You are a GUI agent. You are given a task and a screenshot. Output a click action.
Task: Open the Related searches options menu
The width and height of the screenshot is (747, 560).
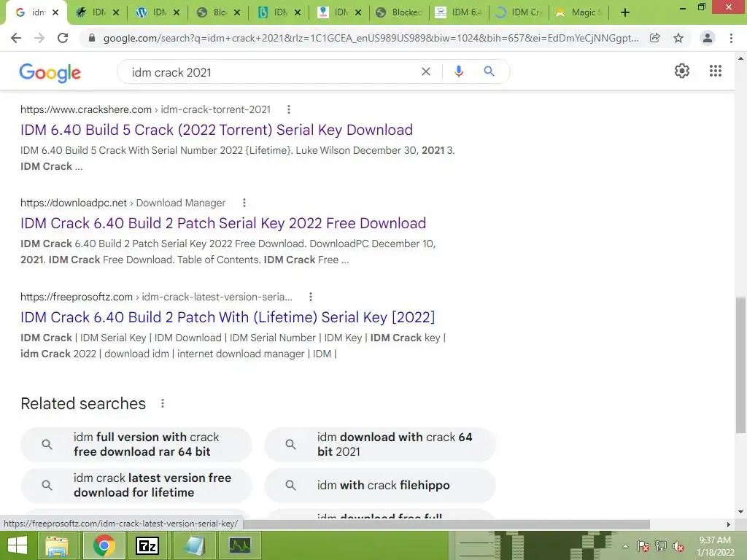point(163,403)
